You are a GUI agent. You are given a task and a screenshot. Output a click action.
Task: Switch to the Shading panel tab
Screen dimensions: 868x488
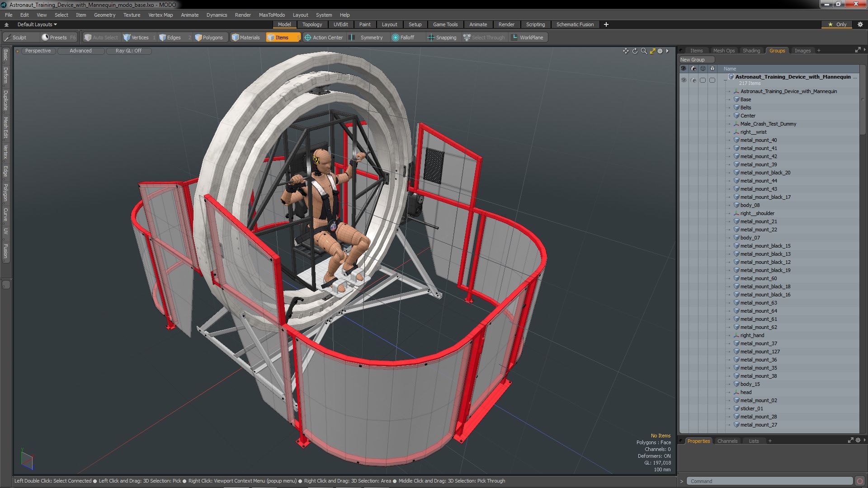click(x=751, y=51)
